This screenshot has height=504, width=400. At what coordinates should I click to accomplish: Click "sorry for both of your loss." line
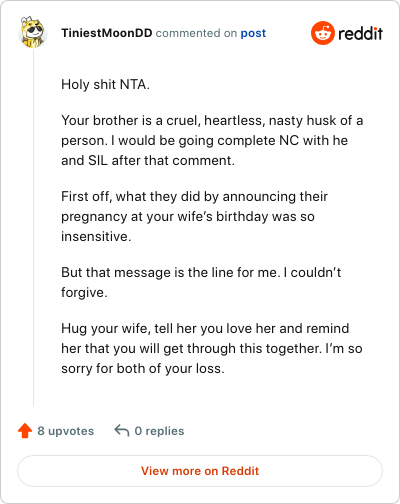143,368
